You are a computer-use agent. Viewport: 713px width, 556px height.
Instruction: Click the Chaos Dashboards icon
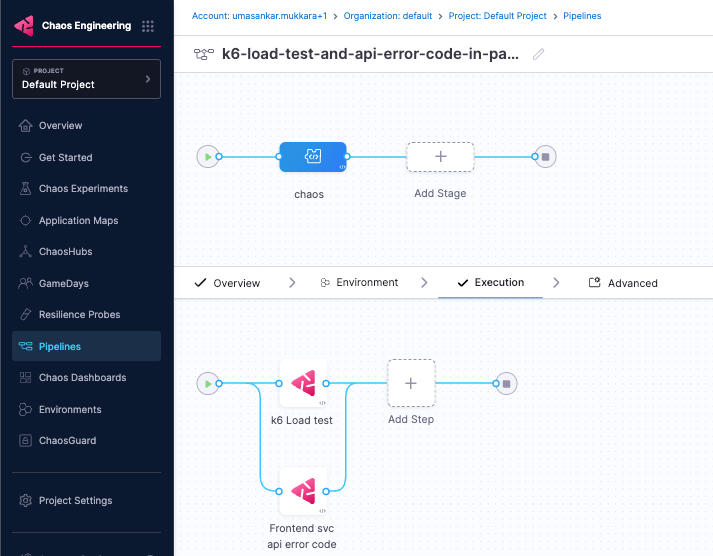25,377
